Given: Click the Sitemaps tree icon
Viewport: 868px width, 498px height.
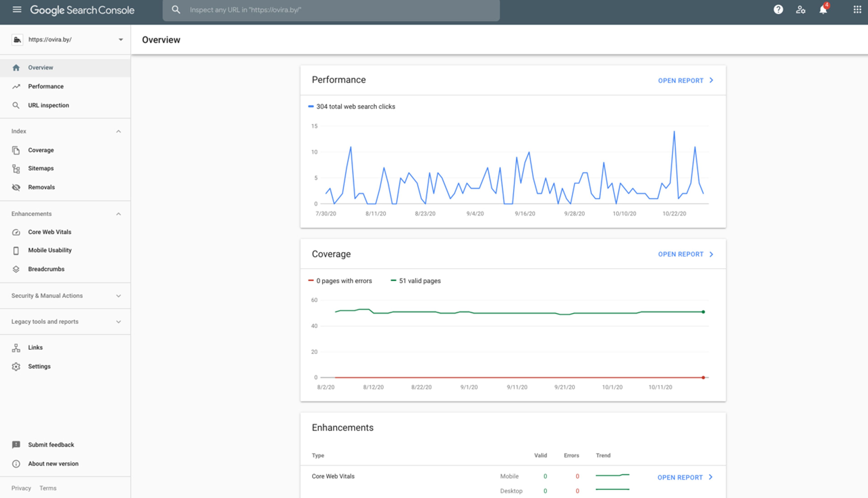Looking at the screenshot, I should click(x=16, y=169).
